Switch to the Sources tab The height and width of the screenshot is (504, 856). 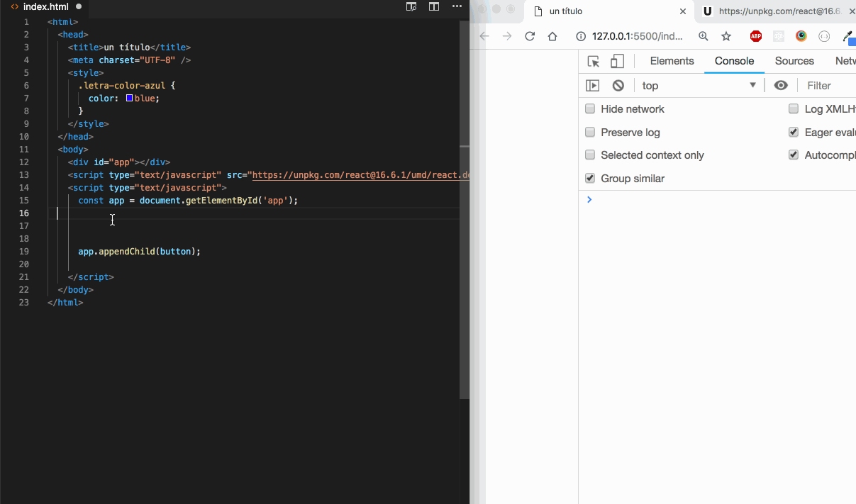coord(794,61)
